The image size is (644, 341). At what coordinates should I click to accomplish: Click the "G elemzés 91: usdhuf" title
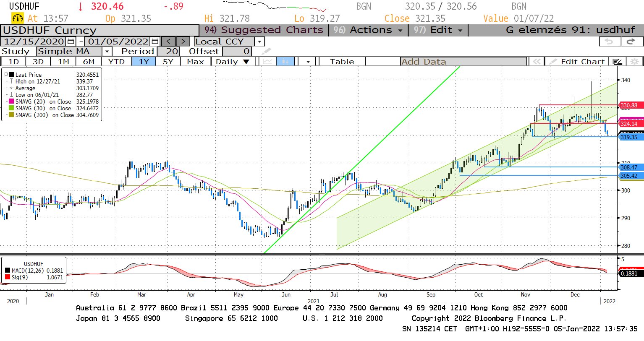pos(570,30)
